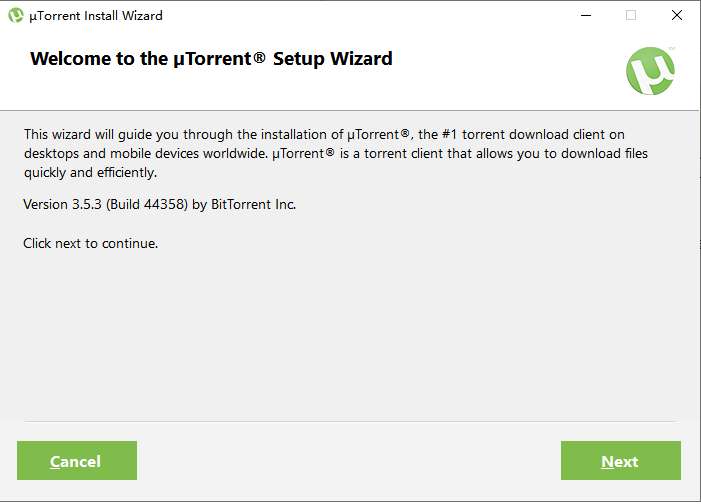Click the 'Click next to continue.' text
Image resolution: width=701 pixels, height=504 pixels.
tap(91, 243)
